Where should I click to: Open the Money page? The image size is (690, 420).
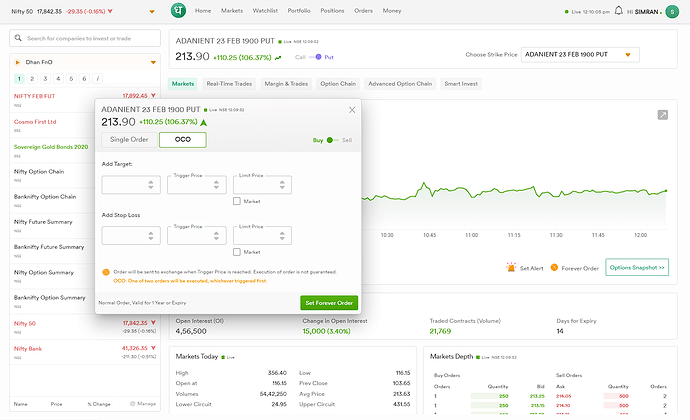click(x=392, y=11)
